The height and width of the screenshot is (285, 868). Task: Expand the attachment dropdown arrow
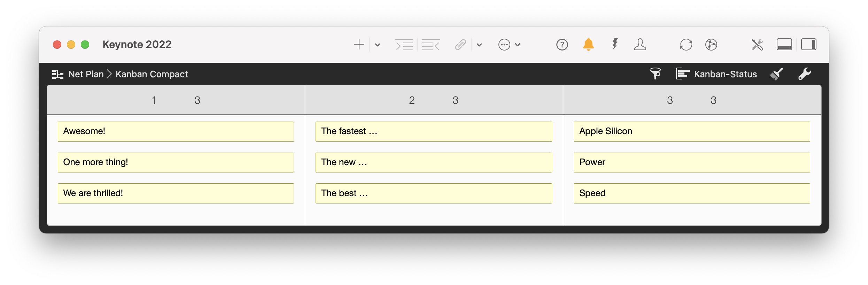[x=479, y=45]
